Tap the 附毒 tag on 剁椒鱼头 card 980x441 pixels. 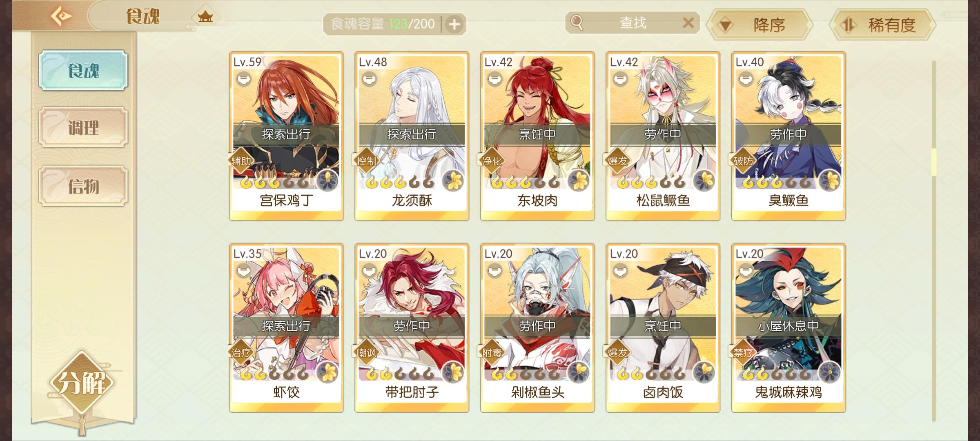point(492,352)
